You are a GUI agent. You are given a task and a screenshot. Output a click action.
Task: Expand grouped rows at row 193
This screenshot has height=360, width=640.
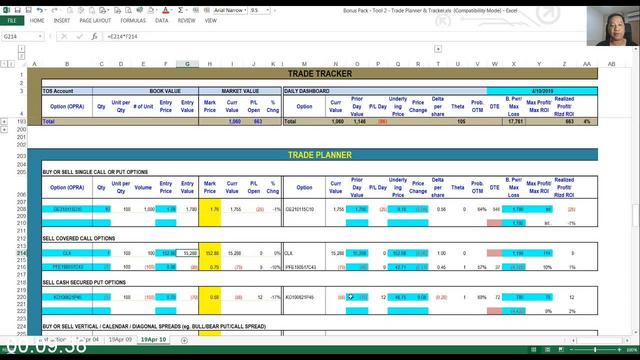coord(4,121)
